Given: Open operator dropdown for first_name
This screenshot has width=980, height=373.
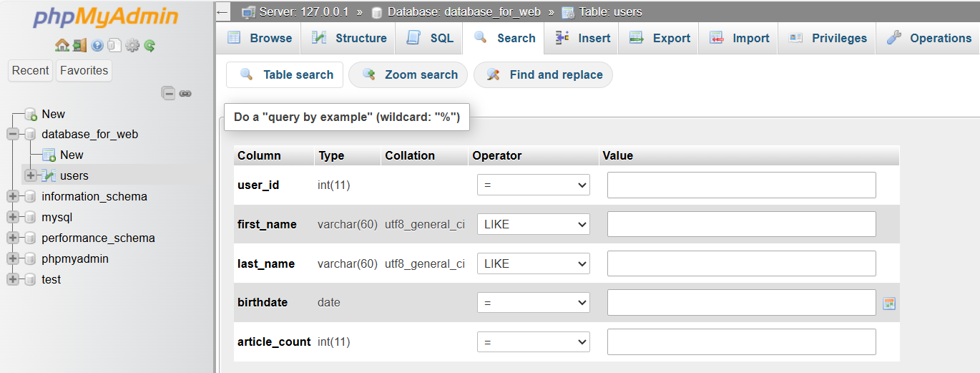Looking at the screenshot, I should tap(533, 224).
